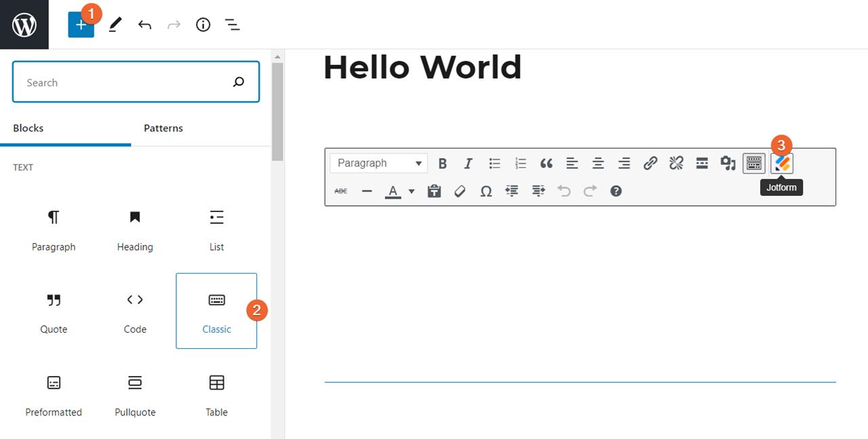
Task: Open keyboard shortcuts help icon
Action: pos(616,191)
